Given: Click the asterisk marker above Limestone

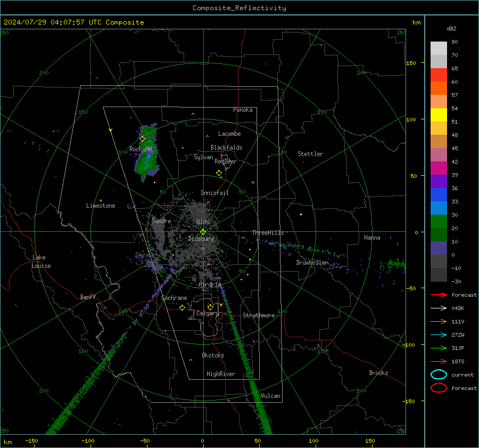Looking at the screenshot, I should (101, 201).
